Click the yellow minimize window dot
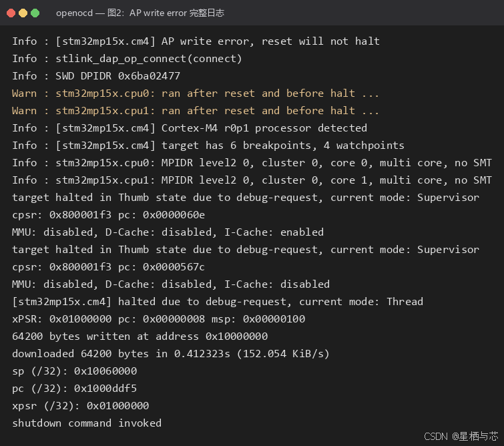 (x=23, y=13)
